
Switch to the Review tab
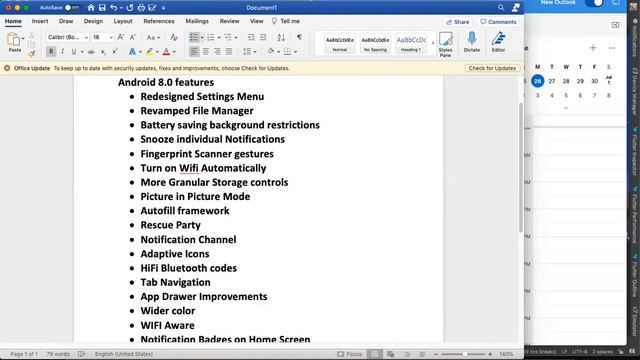point(229,21)
